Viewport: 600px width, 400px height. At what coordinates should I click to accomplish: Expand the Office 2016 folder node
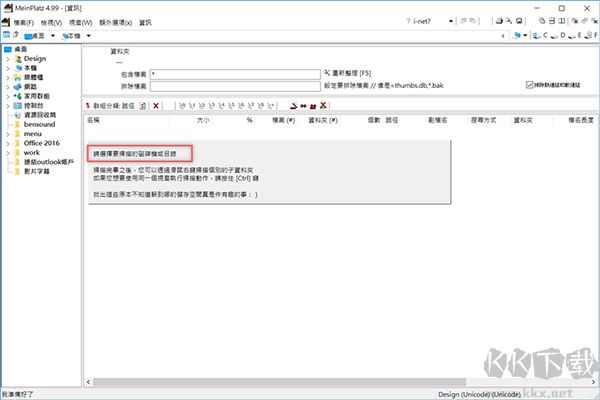pos(8,144)
